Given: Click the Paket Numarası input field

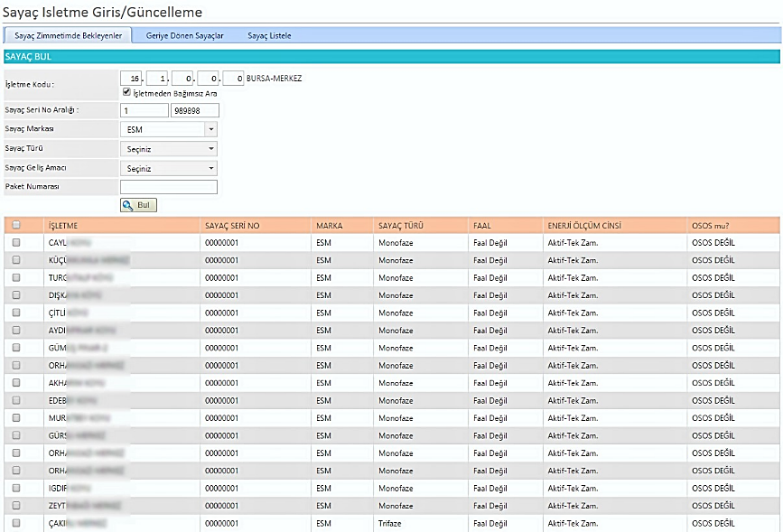Looking at the screenshot, I should (169, 187).
